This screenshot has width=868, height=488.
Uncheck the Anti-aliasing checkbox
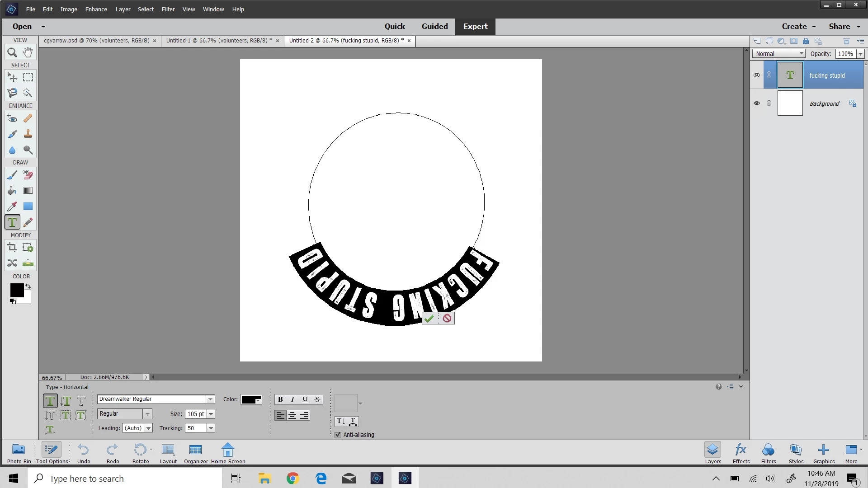tap(338, 435)
